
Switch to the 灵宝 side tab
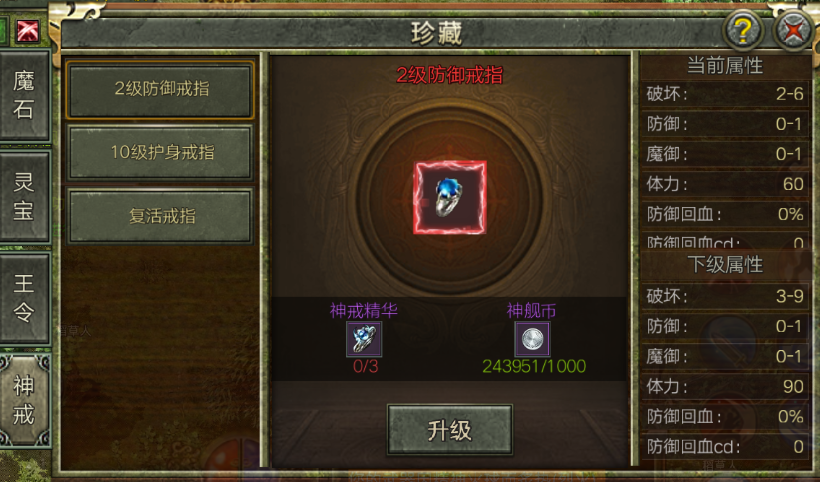[x=24, y=197]
